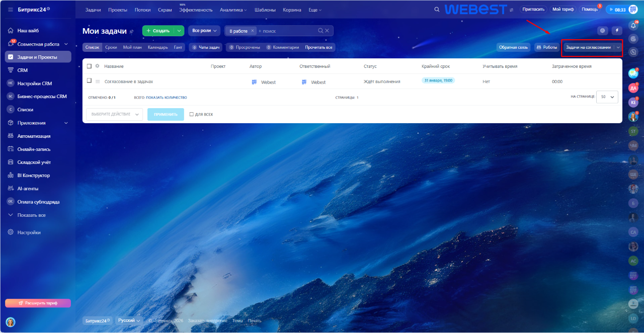The width and height of the screenshot is (644, 333).
Task: Toggle the ДЛЯ ВСЕХ checkbox
Action: click(x=191, y=114)
